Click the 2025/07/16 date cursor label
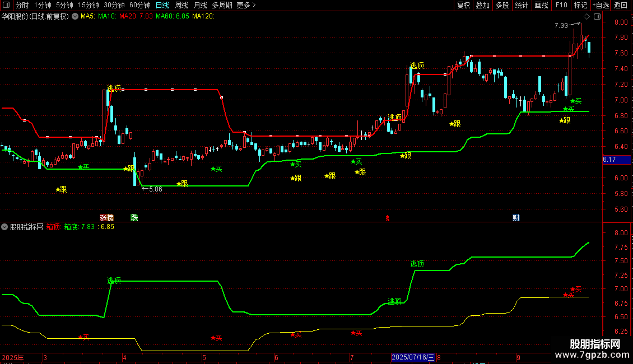 tap(413, 357)
